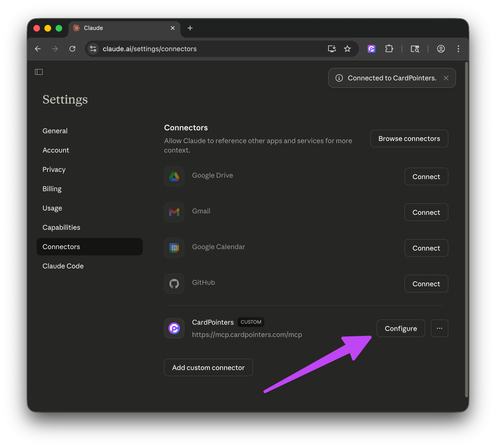Open the user profile icon

pos(441,49)
